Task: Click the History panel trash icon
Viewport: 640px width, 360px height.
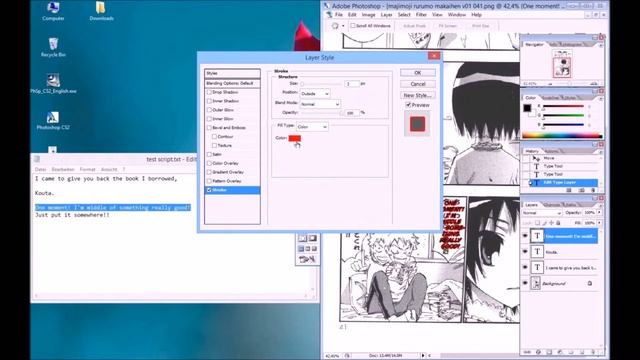Action: coord(593,191)
